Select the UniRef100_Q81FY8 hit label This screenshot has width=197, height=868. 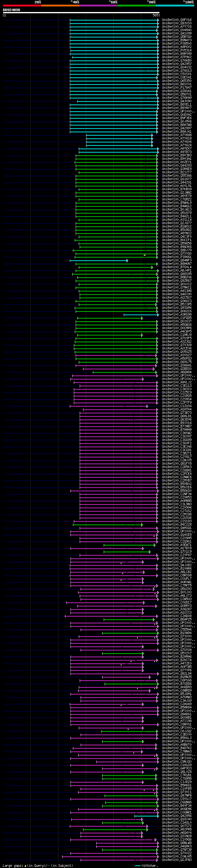177,464
